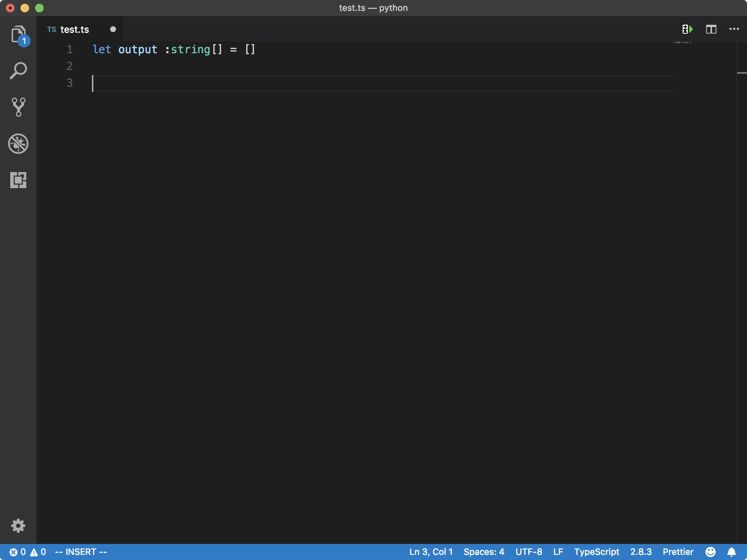747x560 pixels.
Task: Open preview to the side
Action: (688, 29)
